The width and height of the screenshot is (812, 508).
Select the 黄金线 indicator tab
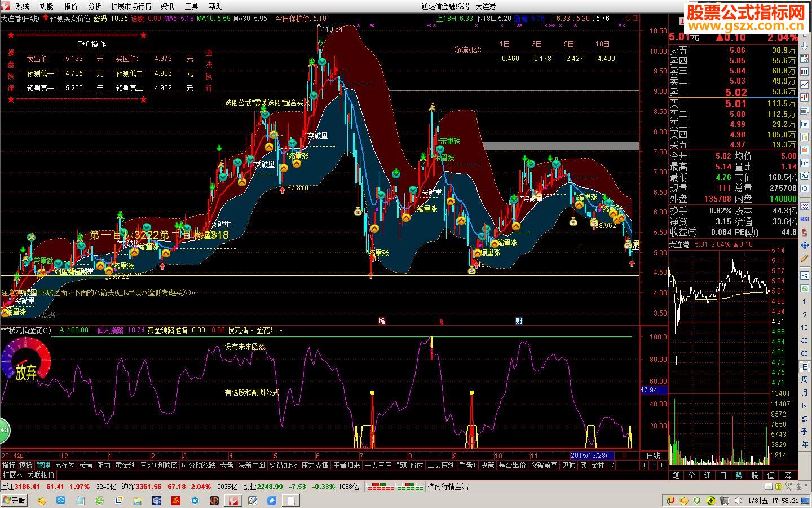point(125,466)
